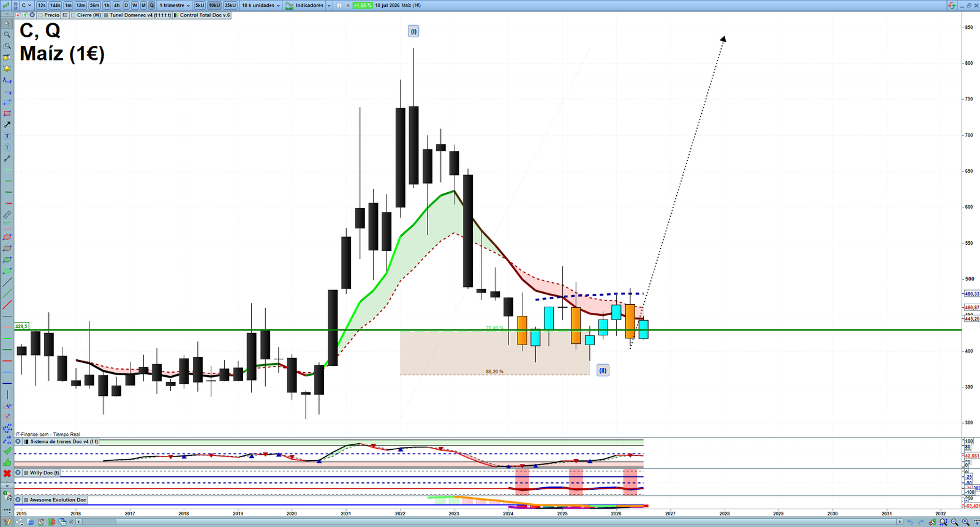
Task: Click the red plus add-indicator icon
Action: coord(18,15)
